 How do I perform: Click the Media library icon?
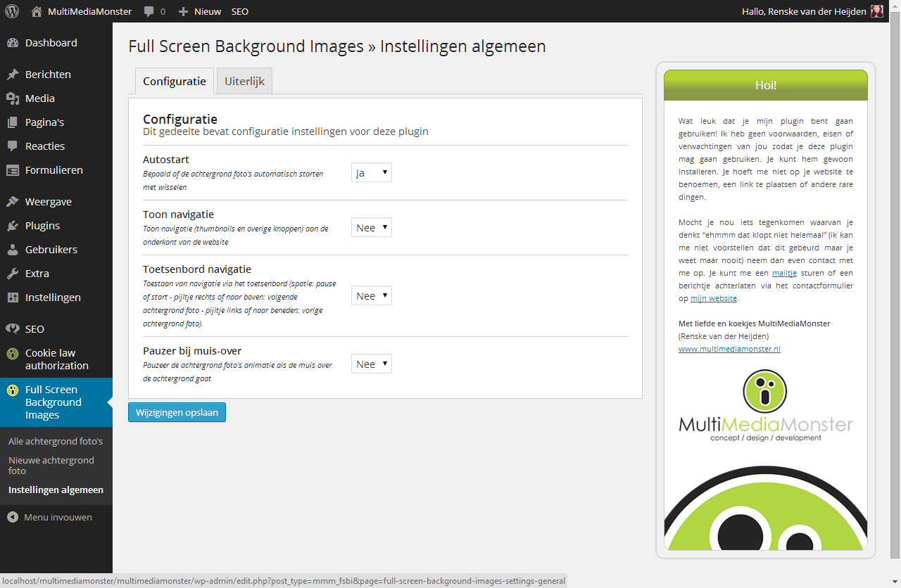[13, 98]
